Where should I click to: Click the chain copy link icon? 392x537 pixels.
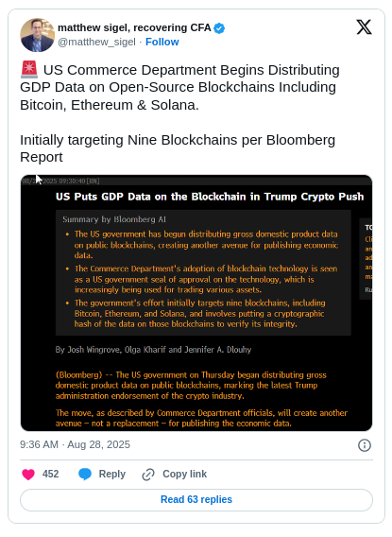coord(148,475)
